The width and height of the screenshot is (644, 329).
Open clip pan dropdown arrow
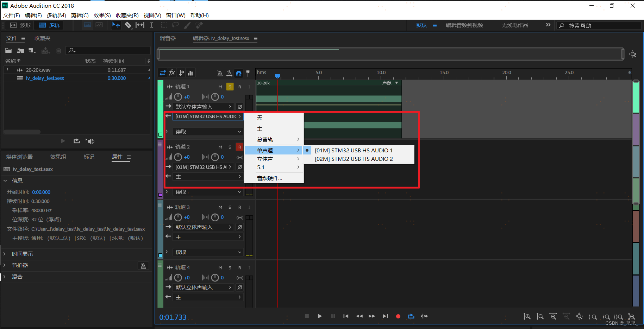[x=396, y=83]
